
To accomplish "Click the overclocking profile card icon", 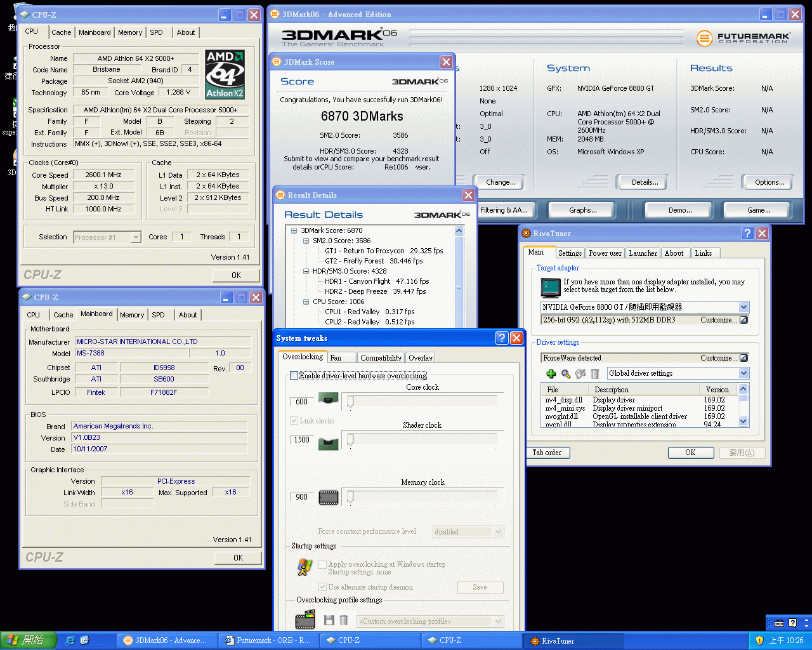I will [305, 620].
